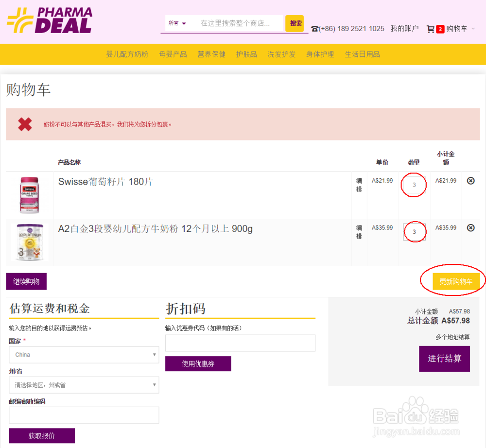Image resolution: width=486 pixels, height=448 pixels.
Task: Open Swisse葡萄籽片 180片 product link
Action: 105,182
